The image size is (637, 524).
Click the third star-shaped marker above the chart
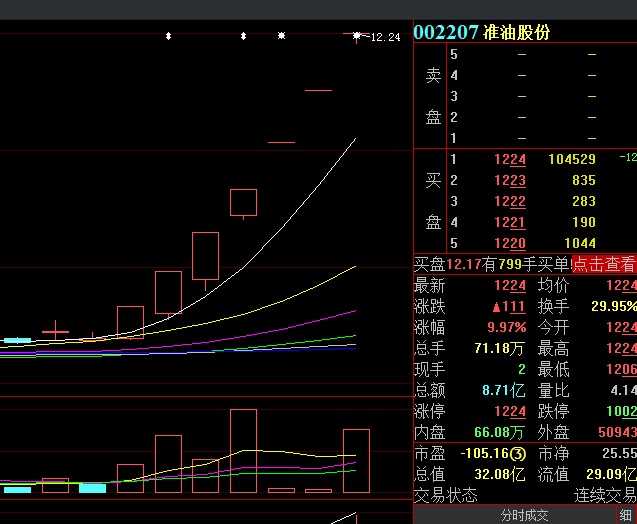click(281, 36)
